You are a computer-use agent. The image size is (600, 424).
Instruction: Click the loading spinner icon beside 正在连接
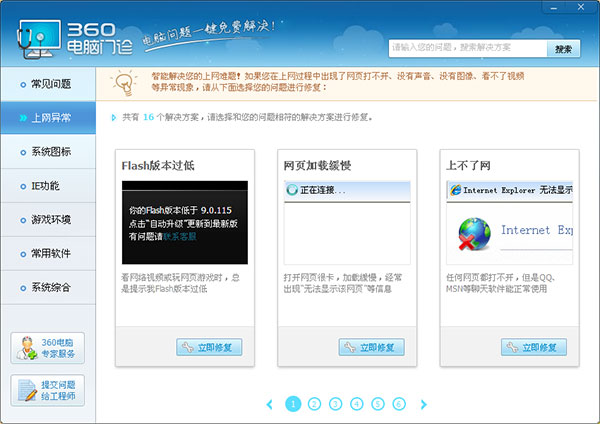[x=292, y=189]
